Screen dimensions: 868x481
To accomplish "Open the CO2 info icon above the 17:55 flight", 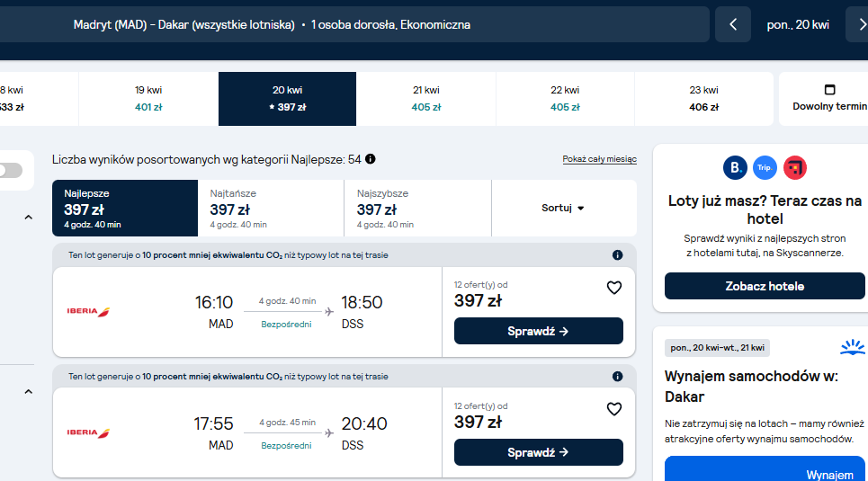I will coord(617,377).
